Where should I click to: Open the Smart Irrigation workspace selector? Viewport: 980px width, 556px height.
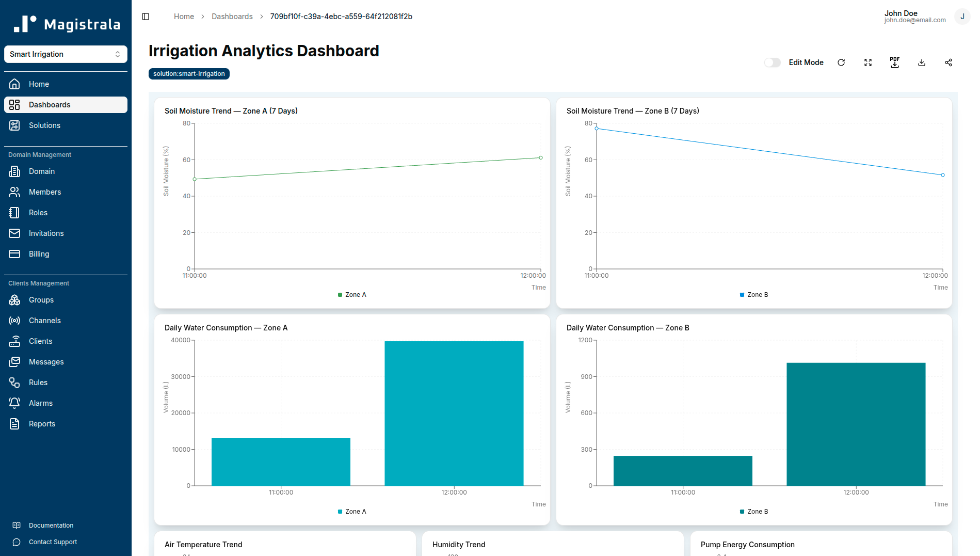coord(66,54)
